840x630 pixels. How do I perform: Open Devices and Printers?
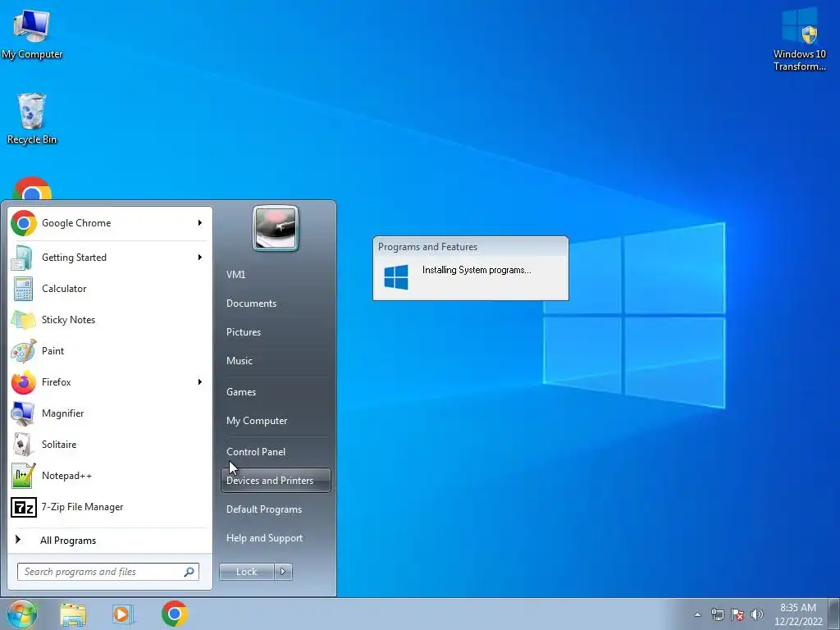point(276,481)
